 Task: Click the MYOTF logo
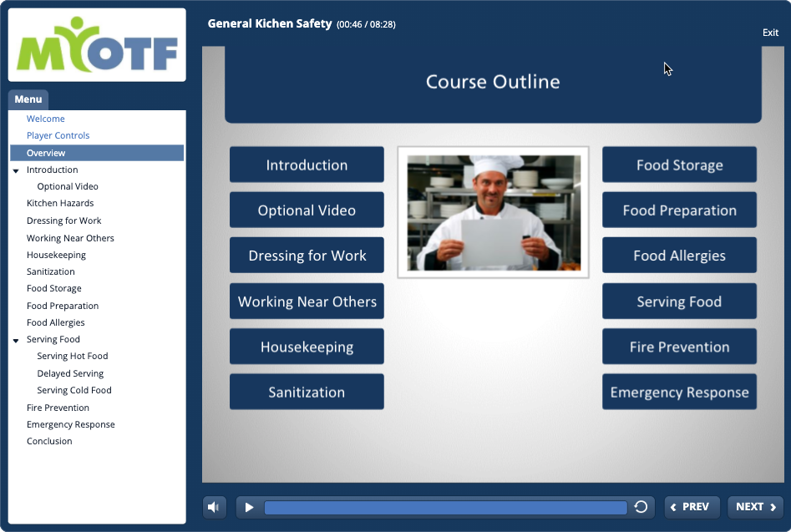click(x=97, y=45)
